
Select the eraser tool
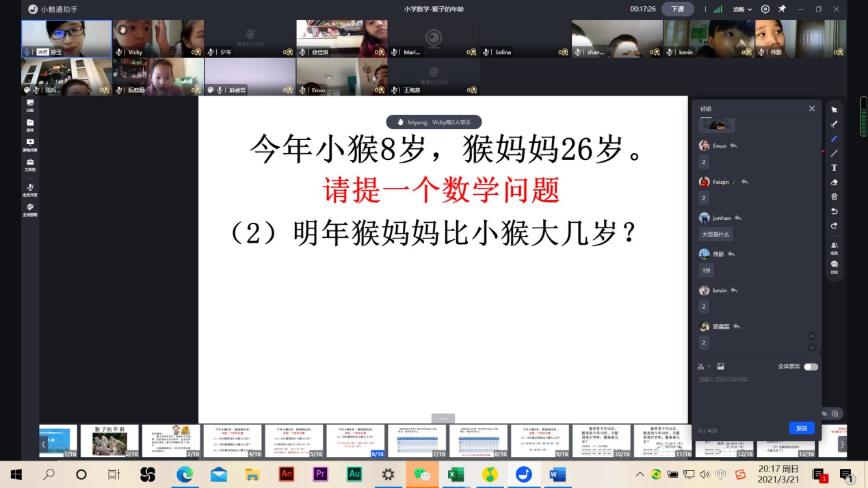point(834,182)
